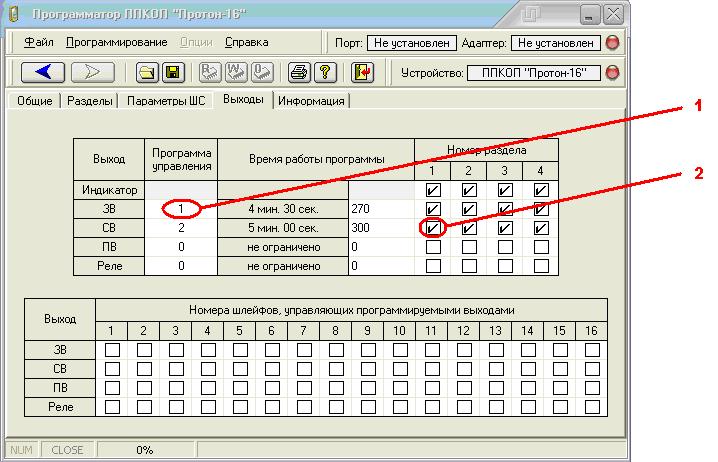This screenshot has height=462, width=718.
Task: Uncheck section 1 checkbox for СВ output
Action: tap(433, 228)
